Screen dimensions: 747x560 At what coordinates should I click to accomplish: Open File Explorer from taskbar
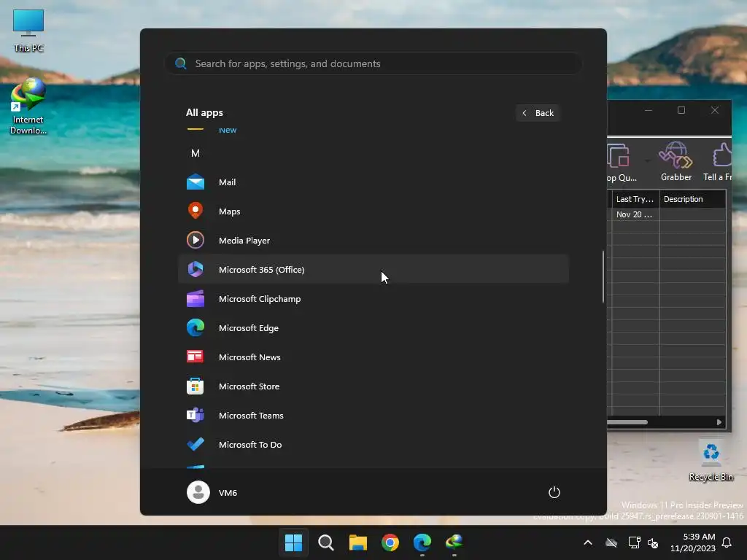coord(357,542)
